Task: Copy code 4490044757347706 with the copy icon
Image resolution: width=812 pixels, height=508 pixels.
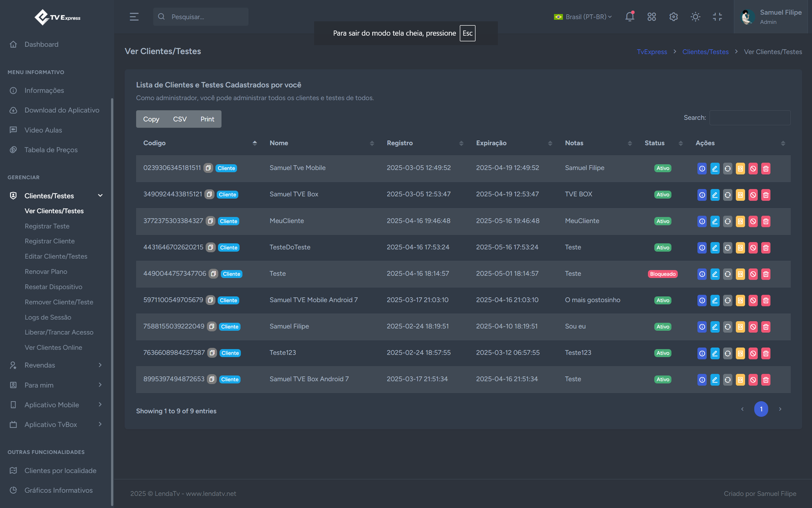Action: tap(214, 274)
